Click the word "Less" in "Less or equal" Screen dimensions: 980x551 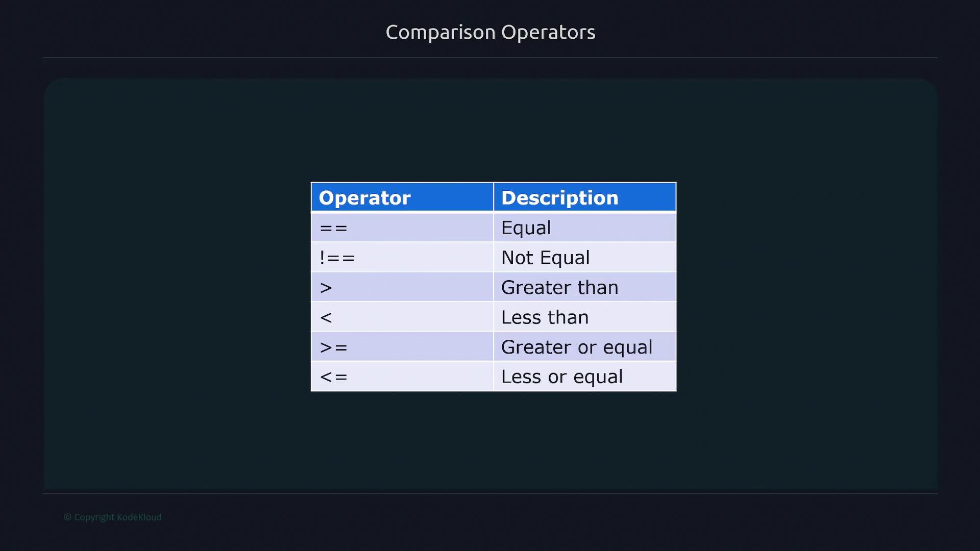[x=521, y=377]
